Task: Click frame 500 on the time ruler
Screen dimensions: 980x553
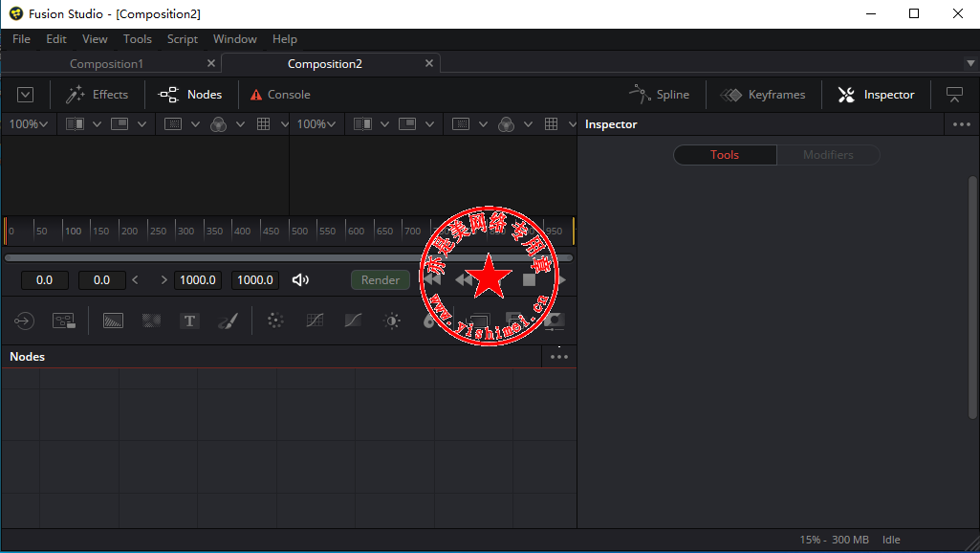Action: click(299, 231)
